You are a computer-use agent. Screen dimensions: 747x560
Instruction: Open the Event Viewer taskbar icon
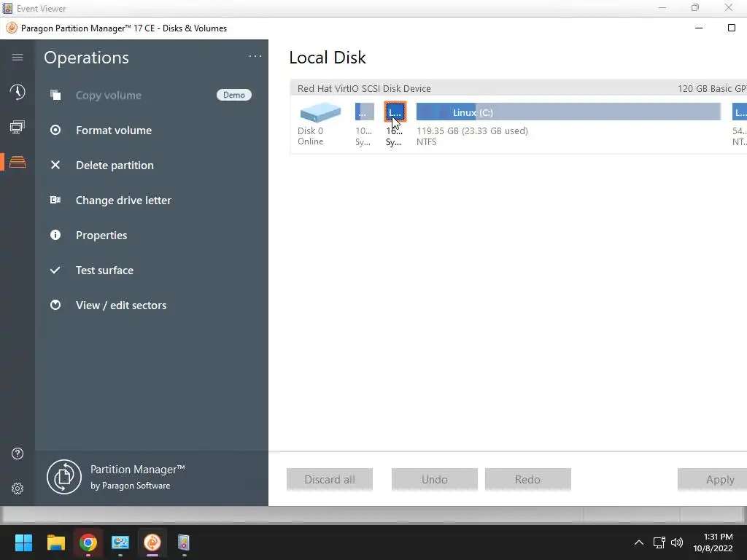pyautogui.click(x=184, y=542)
